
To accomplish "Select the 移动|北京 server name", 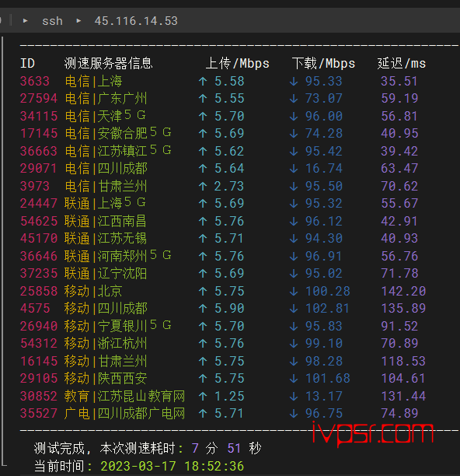I will 93,291.
